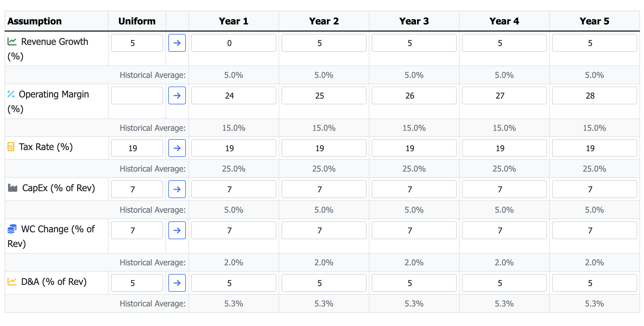Select WC Change Year 4 input
Image resolution: width=644 pixels, height=326 pixels.
[x=504, y=230]
